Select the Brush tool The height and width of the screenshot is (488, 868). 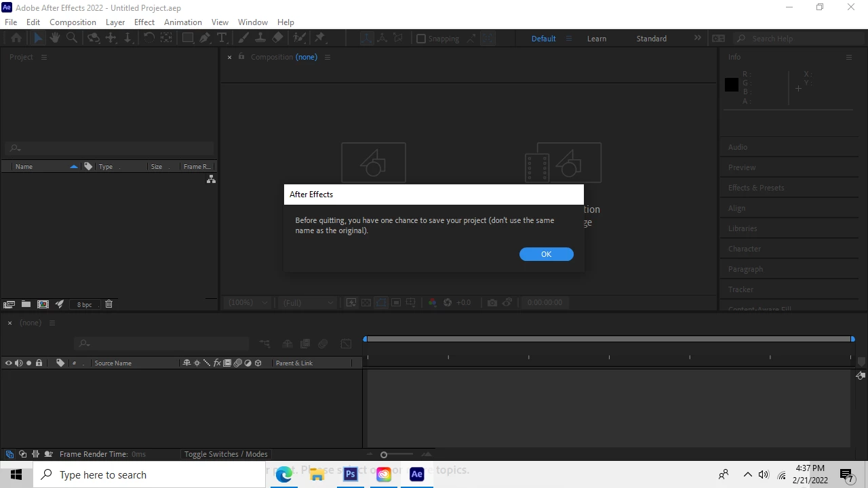coord(243,39)
